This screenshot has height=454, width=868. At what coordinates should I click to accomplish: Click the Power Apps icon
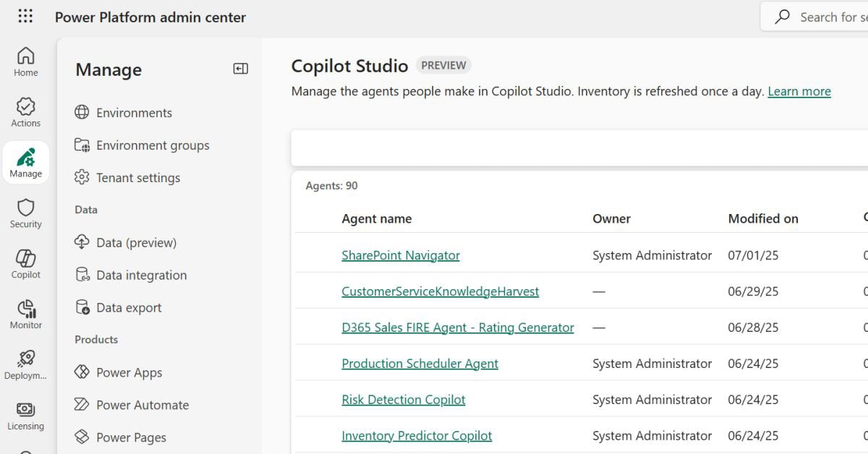click(82, 373)
